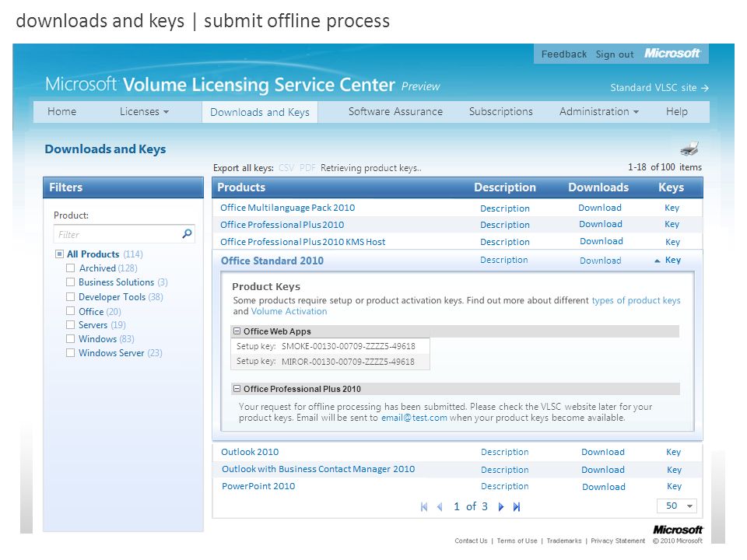The height and width of the screenshot is (560, 747).
Task: Check the Office filter checkbox
Action: pos(70,311)
